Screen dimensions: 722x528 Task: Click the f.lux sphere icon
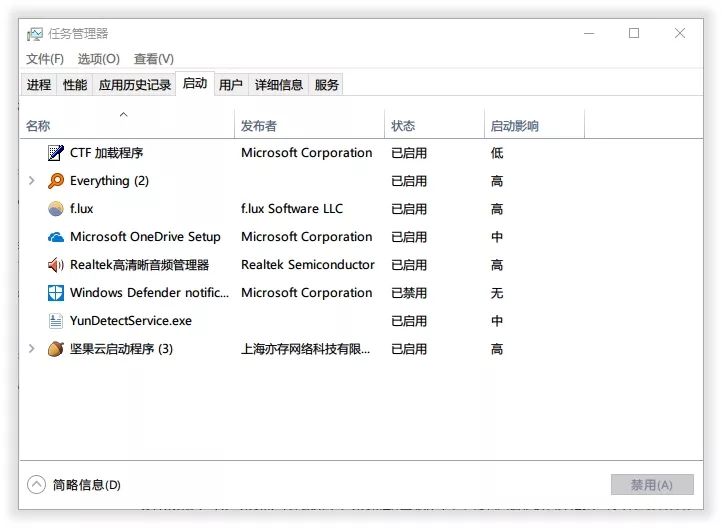56,209
